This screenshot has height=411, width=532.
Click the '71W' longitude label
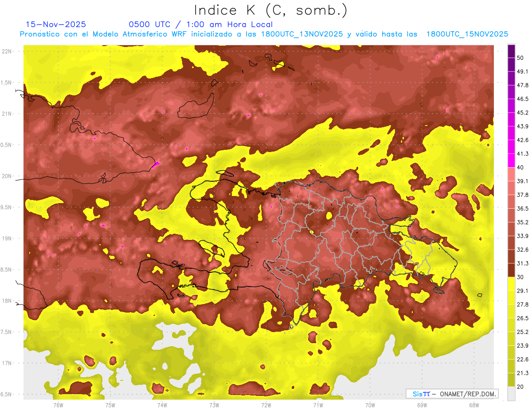tap(318, 405)
